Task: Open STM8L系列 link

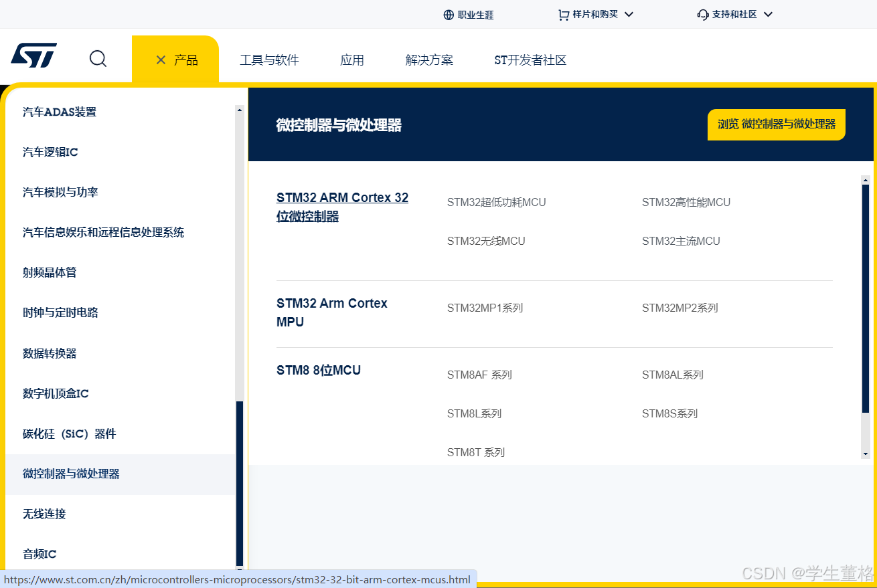Action: [x=474, y=413]
